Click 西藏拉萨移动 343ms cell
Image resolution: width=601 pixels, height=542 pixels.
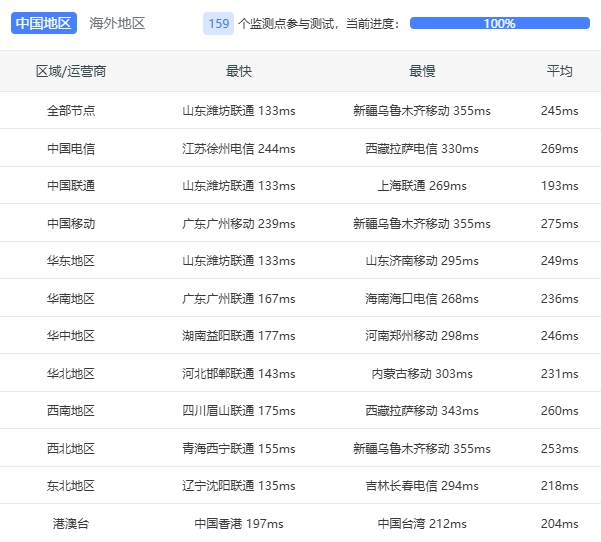(x=422, y=411)
